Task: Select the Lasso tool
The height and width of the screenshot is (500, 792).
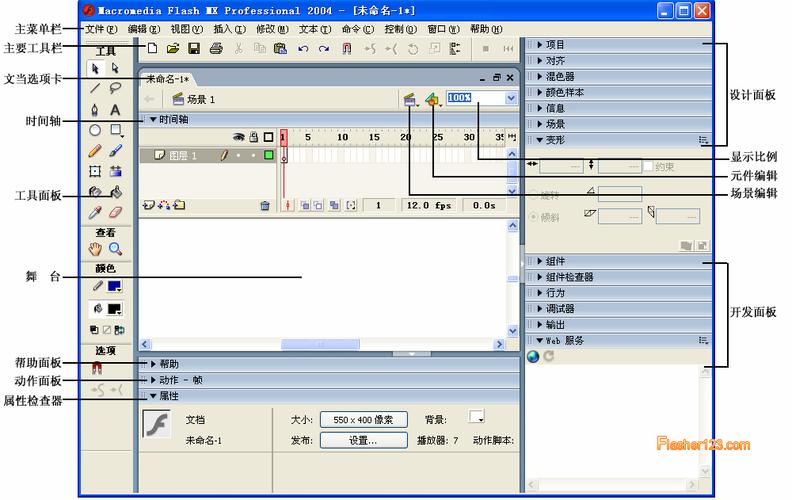Action: pos(116,89)
